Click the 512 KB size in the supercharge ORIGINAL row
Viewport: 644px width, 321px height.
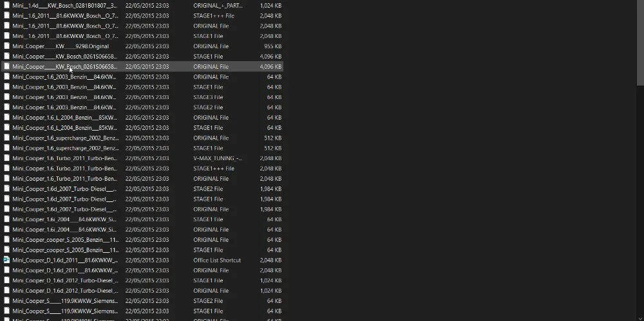[272, 138]
